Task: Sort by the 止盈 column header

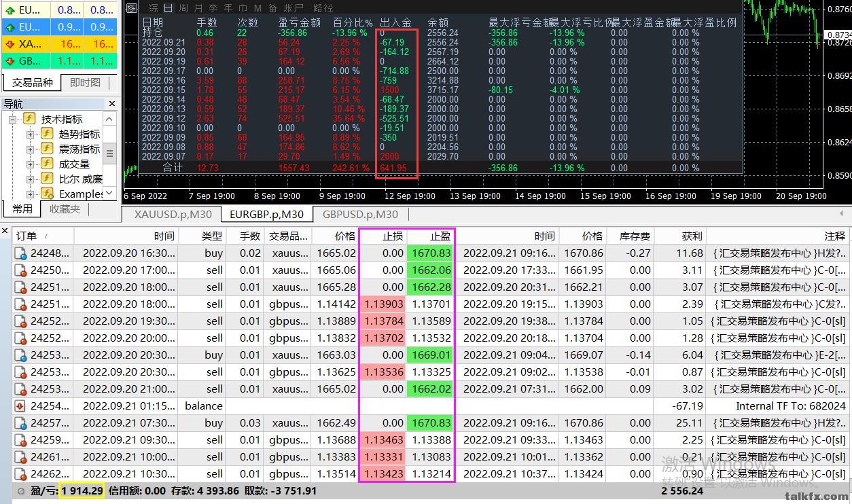Action: 430,236
